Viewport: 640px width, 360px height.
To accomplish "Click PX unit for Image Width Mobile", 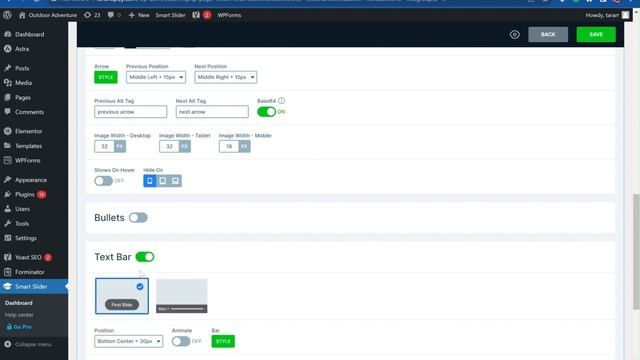I will click(x=244, y=146).
